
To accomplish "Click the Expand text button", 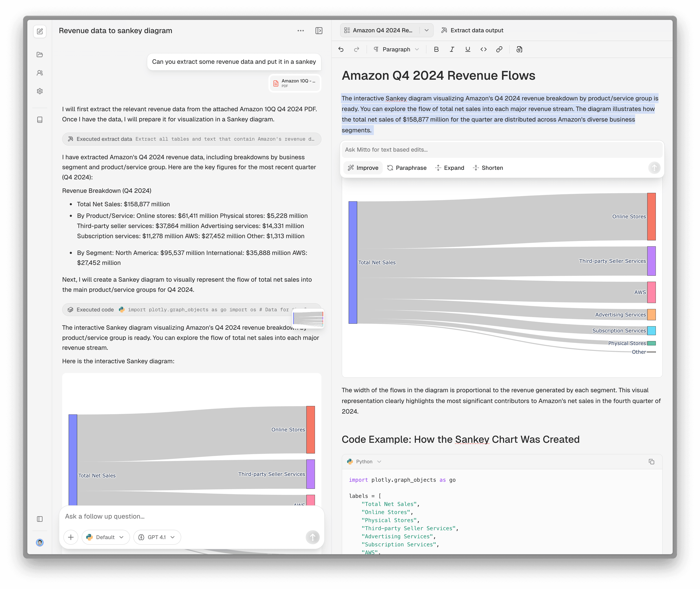I will (x=450, y=168).
